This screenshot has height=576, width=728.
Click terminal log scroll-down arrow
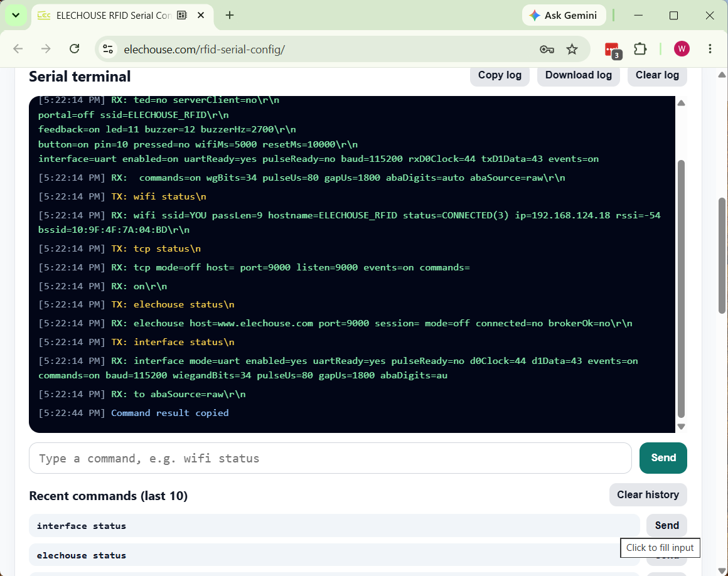[681, 427]
